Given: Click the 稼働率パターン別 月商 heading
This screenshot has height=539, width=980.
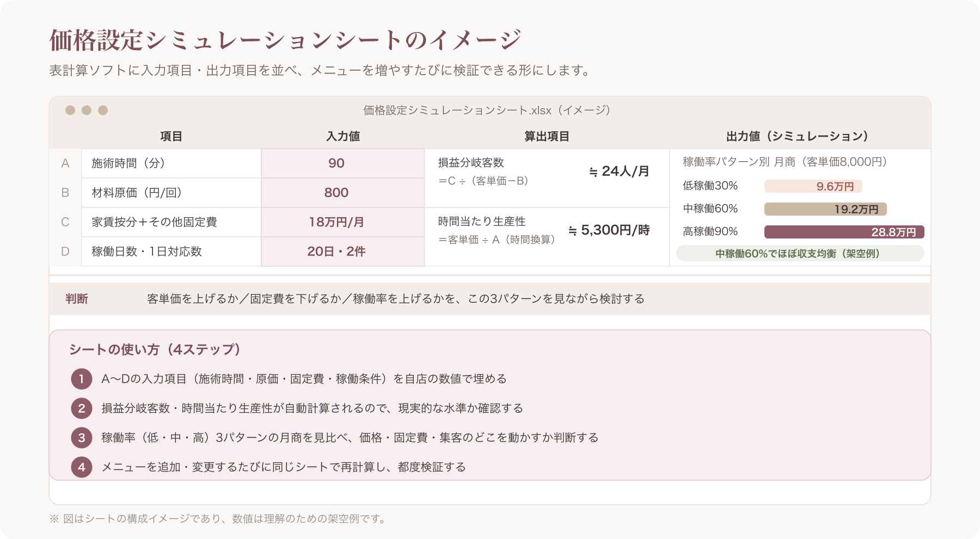Looking at the screenshot, I should (x=785, y=162).
